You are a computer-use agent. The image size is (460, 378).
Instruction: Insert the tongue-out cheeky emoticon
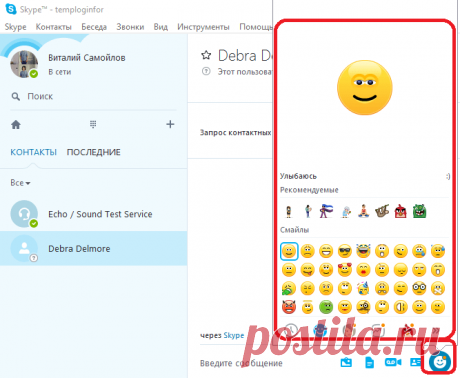click(307, 270)
